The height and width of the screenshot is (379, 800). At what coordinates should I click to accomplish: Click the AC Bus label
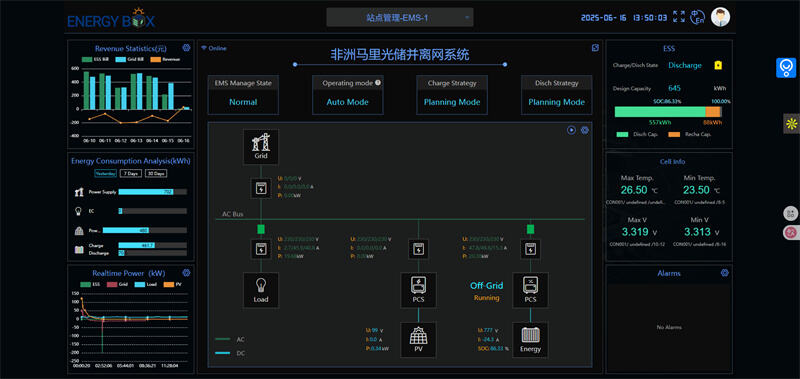point(233,214)
